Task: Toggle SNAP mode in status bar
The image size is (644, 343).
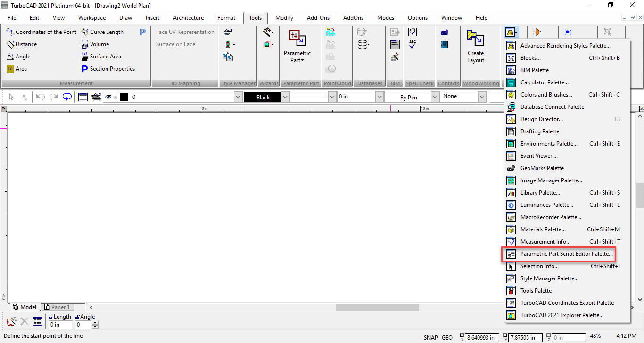Action: 430,337
